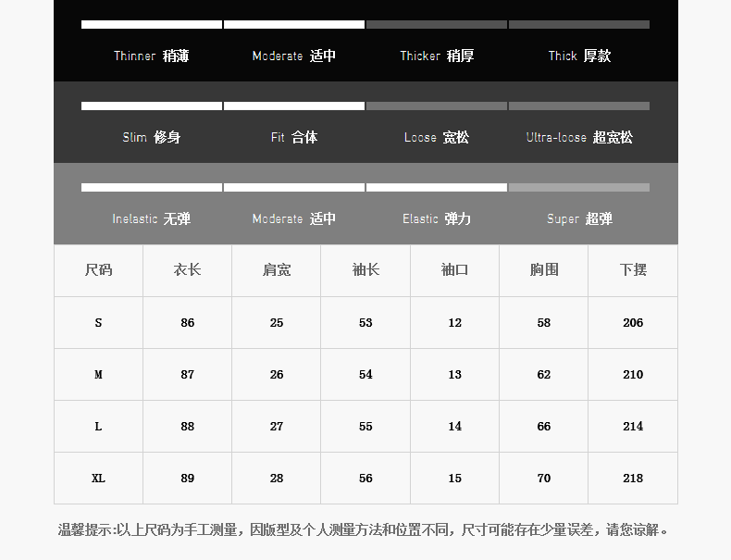This screenshot has height=560, width=731.
Task: Click the Fit 合体 label
Action: click(x=294, y=137)
